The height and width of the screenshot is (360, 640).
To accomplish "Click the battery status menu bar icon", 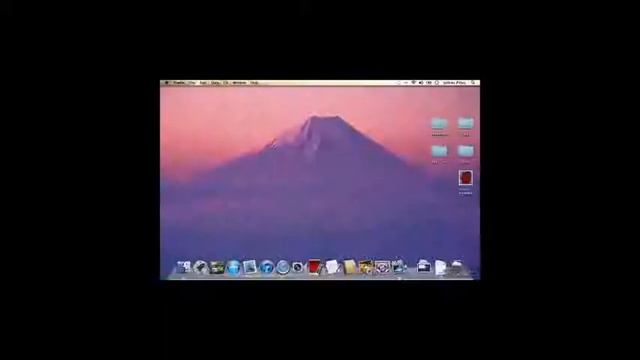I will [x=429, y=82].
